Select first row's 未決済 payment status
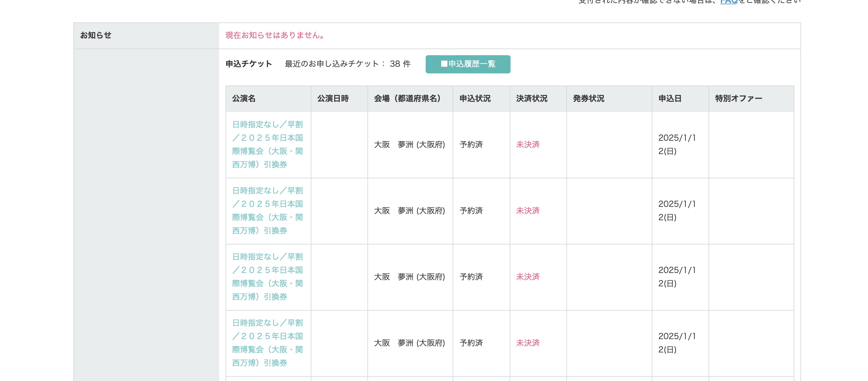This screenshot has height=381, width=868. tap(528, 145)
